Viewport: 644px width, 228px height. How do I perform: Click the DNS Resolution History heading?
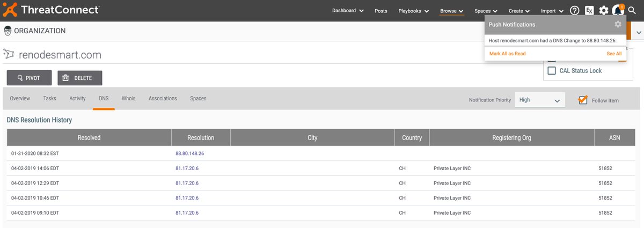(39, 120)
